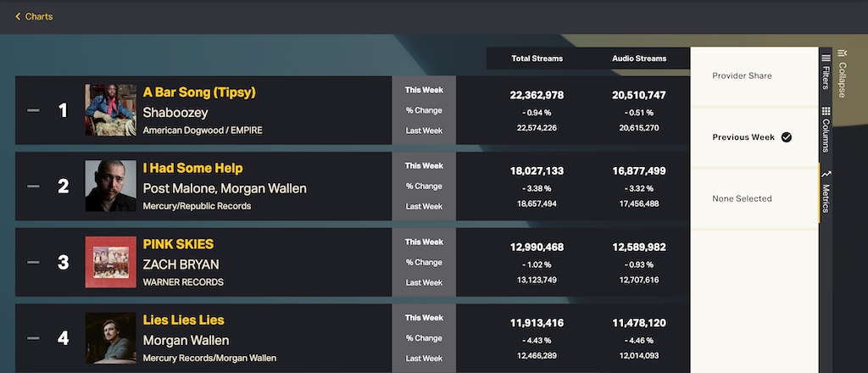Screen dimensions: 868x373
Task: Sort by the Audio Streams column header
Action: 639,58
